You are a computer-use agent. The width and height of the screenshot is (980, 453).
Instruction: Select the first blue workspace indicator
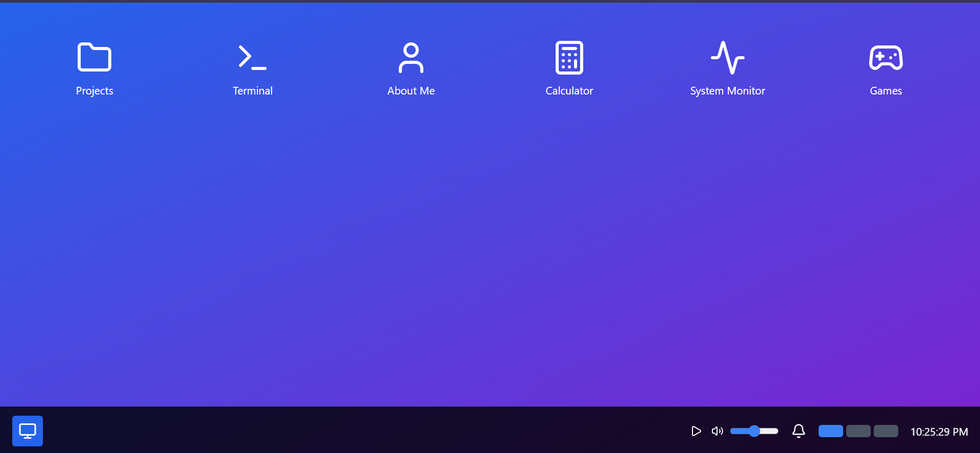pyautogui.click(x=831, y=431)
